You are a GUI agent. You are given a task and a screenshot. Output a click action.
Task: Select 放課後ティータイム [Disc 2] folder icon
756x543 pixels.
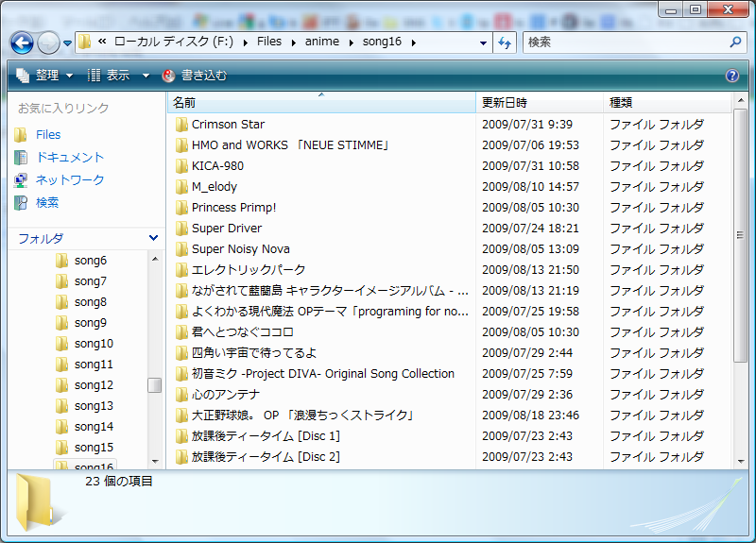[x=181, y=457]
